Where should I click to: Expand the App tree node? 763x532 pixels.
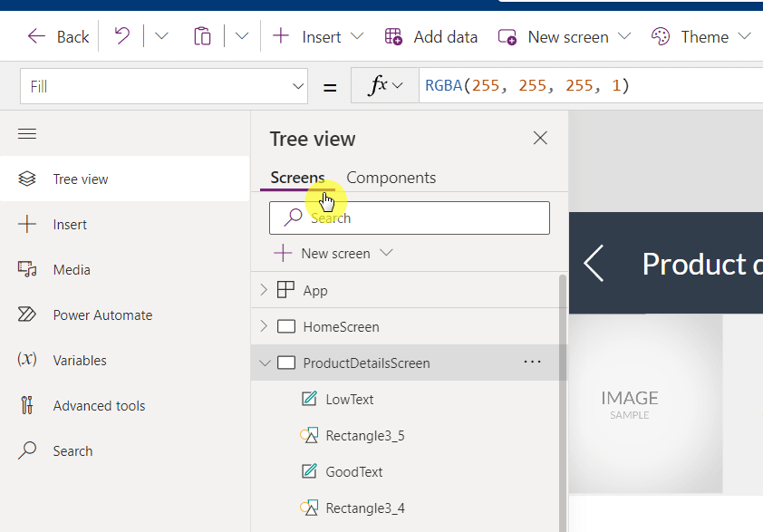click(x=264, y=290)
